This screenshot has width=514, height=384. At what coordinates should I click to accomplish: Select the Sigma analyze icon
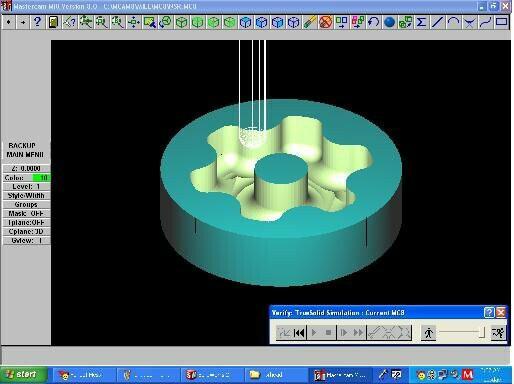point(421,22)
